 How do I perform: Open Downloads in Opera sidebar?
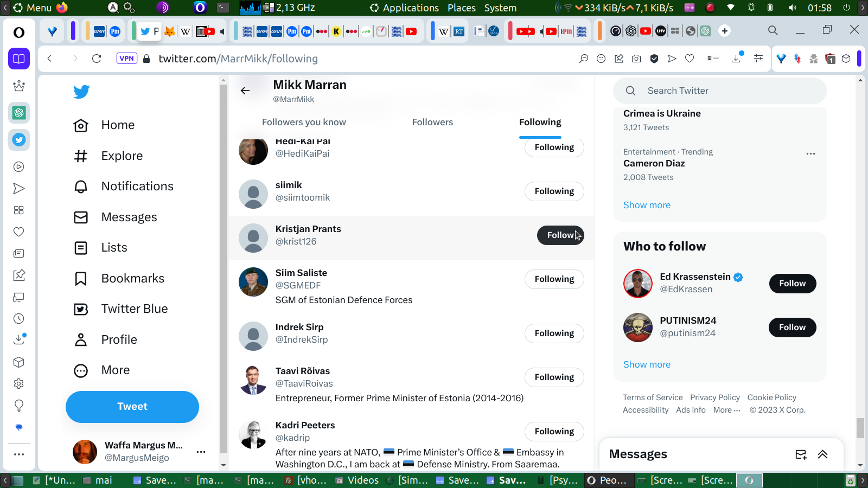coord(19,339)
